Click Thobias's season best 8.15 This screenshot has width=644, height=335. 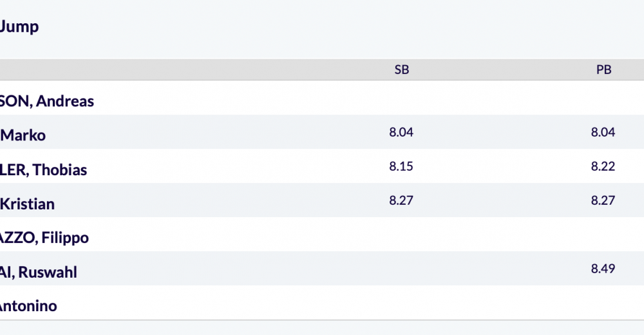click(401, 166)
